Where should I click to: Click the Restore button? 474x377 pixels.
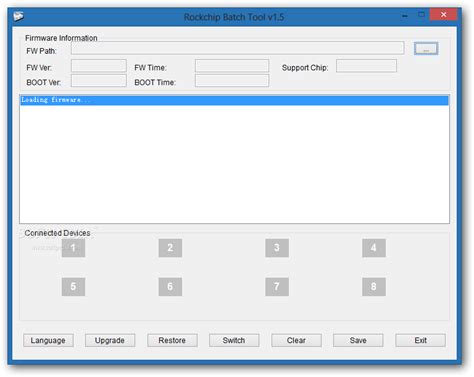pyautogui.click(x=172, y=340)
